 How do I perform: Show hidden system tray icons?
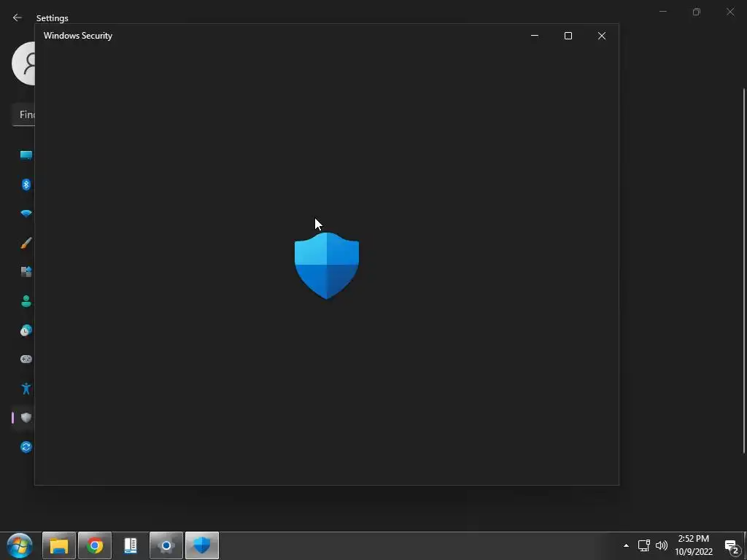(626, 545)
